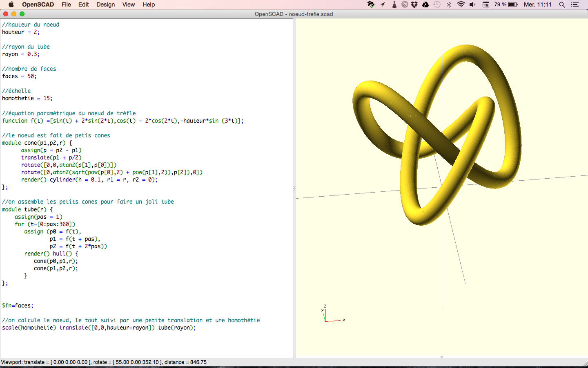The width and height of the screenshot is (588, 368).
Task: Click the Viewport status bar text
Action: point(104,362)
